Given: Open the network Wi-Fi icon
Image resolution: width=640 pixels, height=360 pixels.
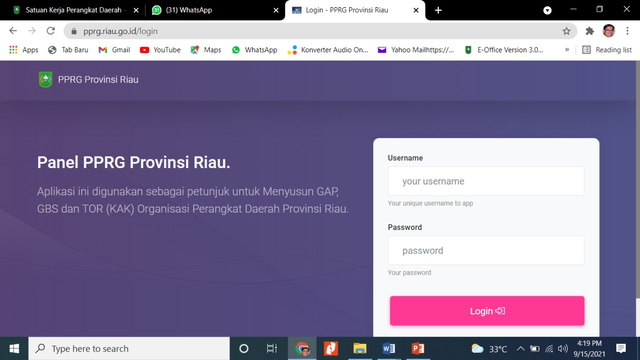Looking at the screenshot, I should coord(549,349).
